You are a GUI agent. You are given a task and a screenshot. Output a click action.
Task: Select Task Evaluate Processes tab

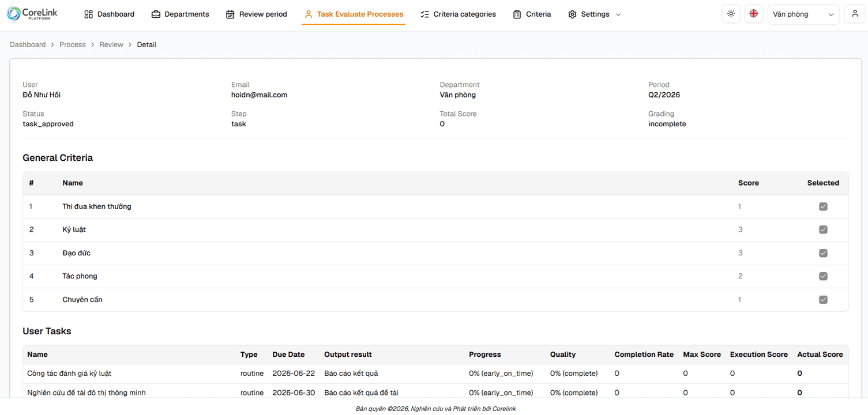pos(354,14)
